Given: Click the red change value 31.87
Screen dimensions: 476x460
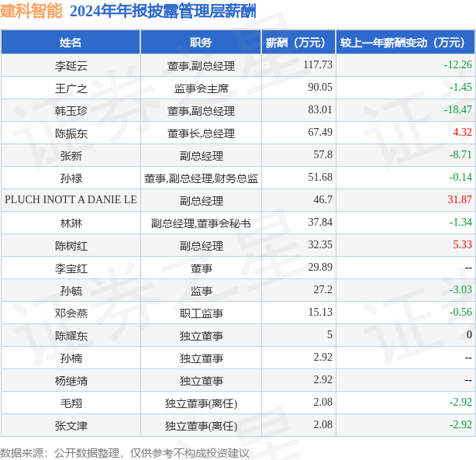Looking at the screenshot, I should (x=460, y=199).
